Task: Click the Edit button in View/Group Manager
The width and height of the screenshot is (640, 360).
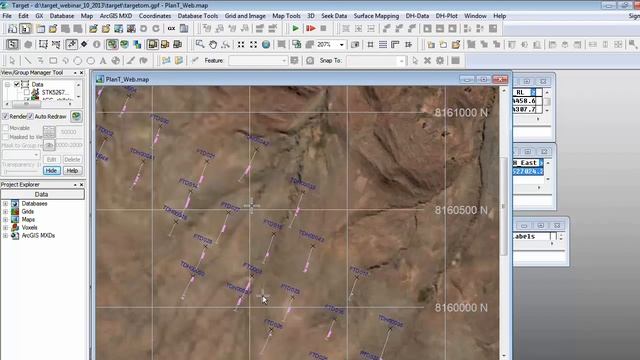Action: click(x=51, y=159)
